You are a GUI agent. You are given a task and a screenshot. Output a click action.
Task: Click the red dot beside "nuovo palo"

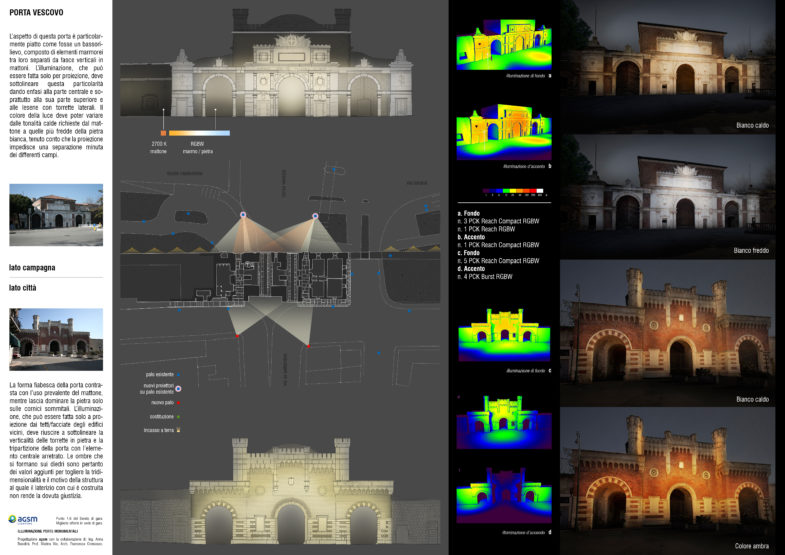(178, 402)
